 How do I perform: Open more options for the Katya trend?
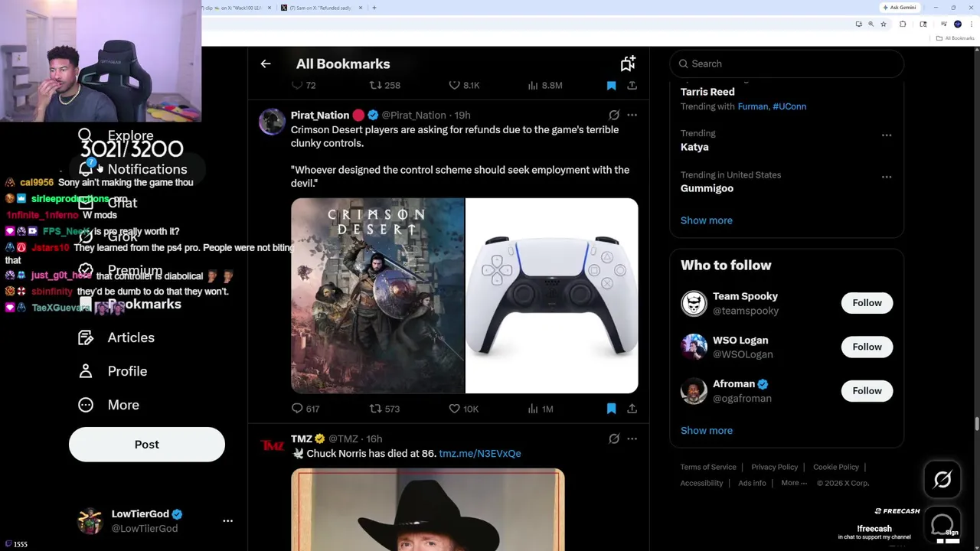click(x=887, y=135)
